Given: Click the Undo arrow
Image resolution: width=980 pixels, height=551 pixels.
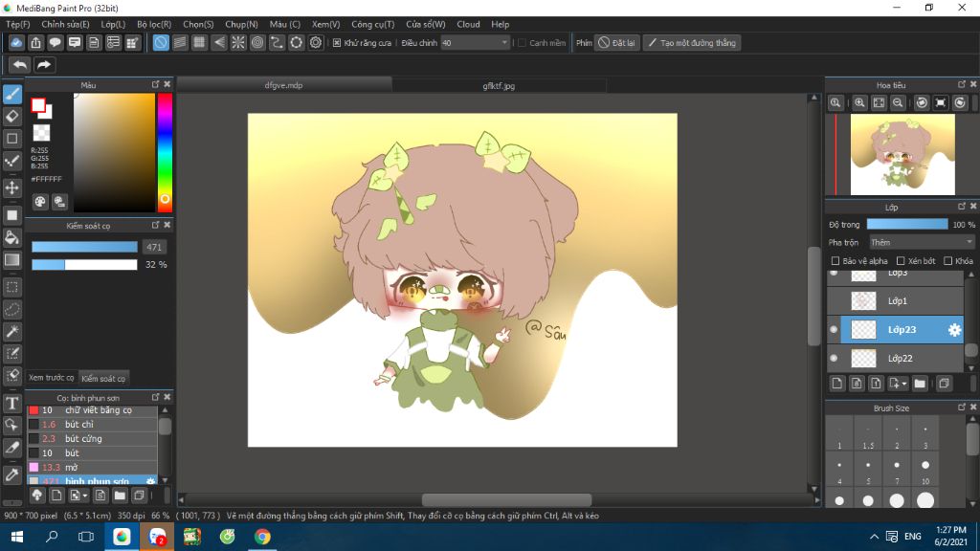Looking at the screenshot, I should tap(20, 64).
